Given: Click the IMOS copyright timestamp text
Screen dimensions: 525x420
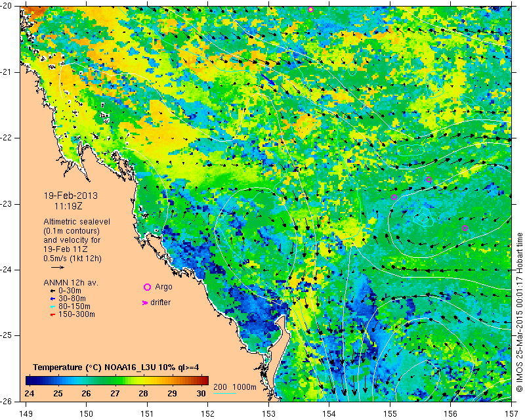Looking at the screenshot, I should point(520,314).
